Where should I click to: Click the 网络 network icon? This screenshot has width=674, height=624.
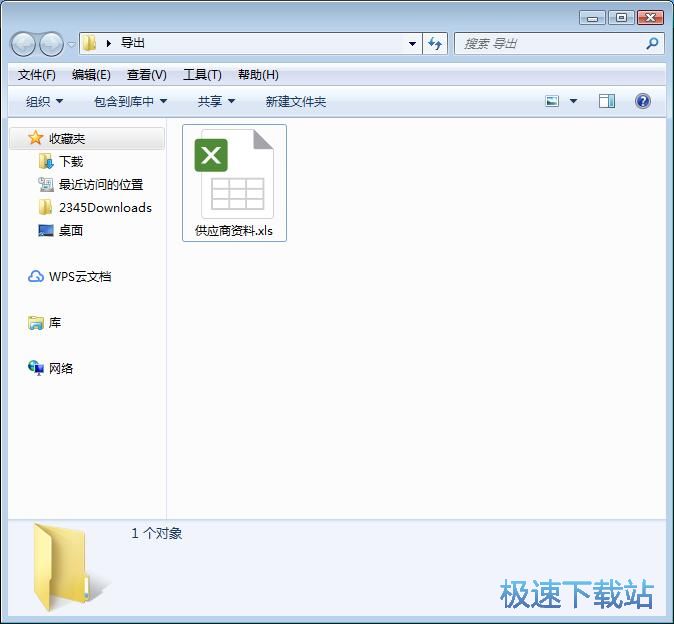coord(36,368)
